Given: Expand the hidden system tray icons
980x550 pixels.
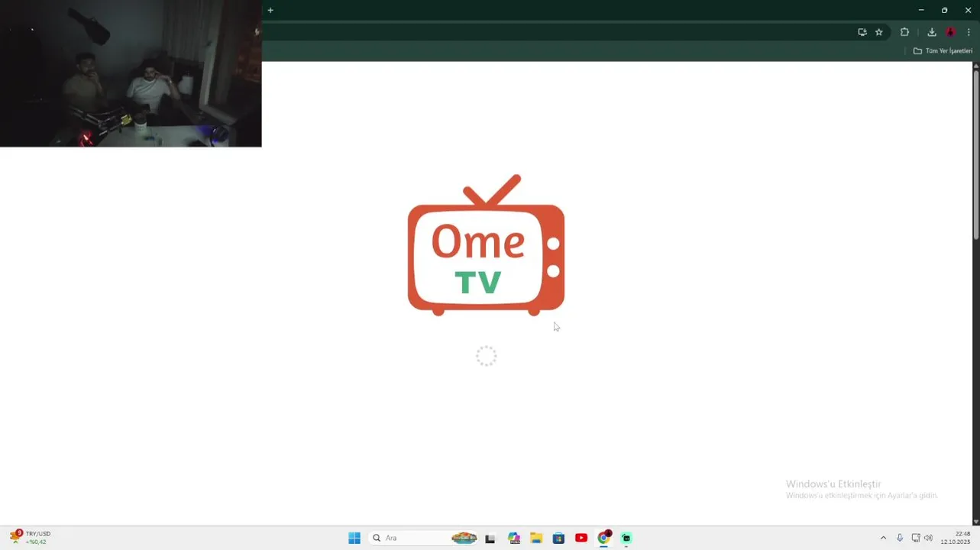Looking at the screenshot, I should tap(884, 538).
